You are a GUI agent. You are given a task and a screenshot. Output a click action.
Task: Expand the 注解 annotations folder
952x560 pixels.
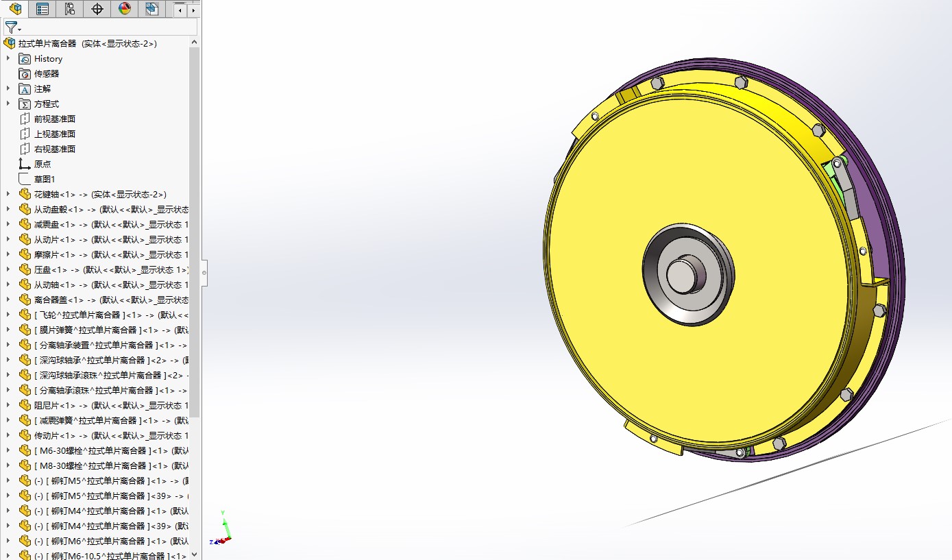(8, 89)
